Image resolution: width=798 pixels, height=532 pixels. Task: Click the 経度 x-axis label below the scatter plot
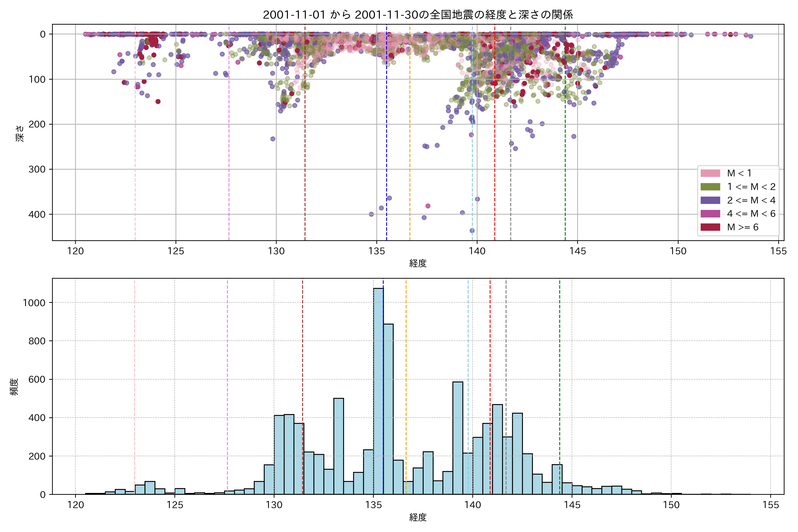click(x=418, y=263)
